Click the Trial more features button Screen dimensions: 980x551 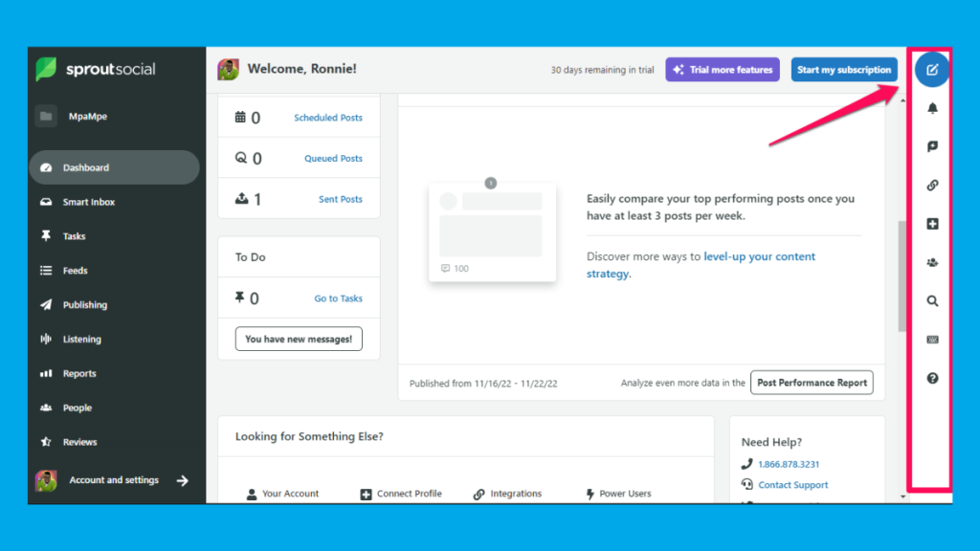[723, 69]
